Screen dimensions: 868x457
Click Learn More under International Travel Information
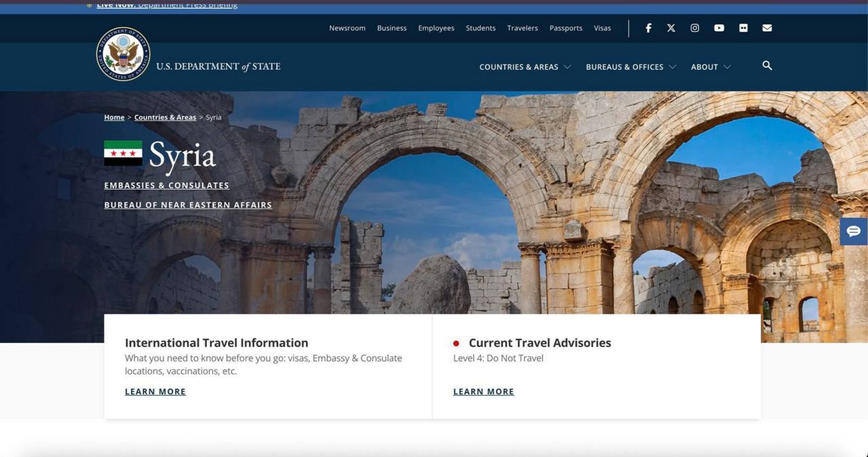click(155, 391)
